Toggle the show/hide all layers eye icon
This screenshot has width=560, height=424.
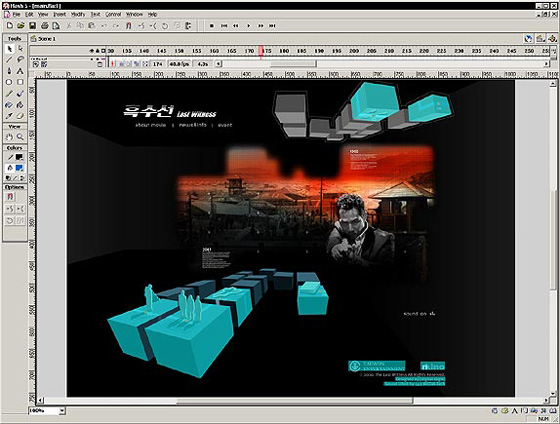92,51
